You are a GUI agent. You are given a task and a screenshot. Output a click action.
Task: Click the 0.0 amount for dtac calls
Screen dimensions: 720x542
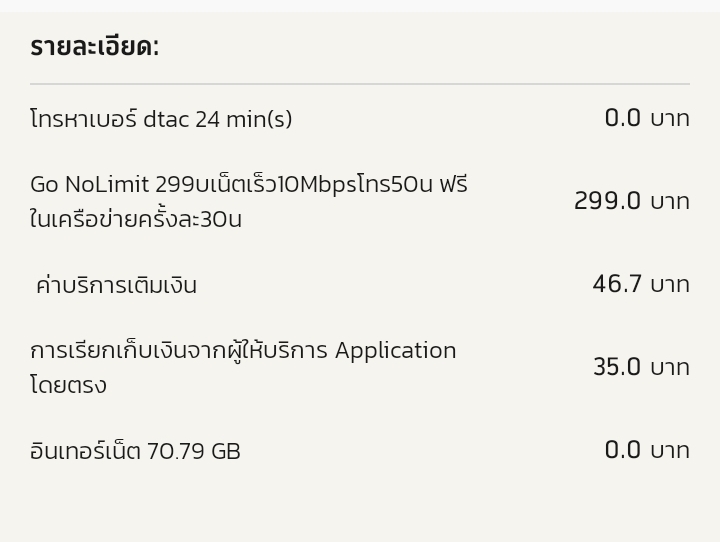(622, 118)
